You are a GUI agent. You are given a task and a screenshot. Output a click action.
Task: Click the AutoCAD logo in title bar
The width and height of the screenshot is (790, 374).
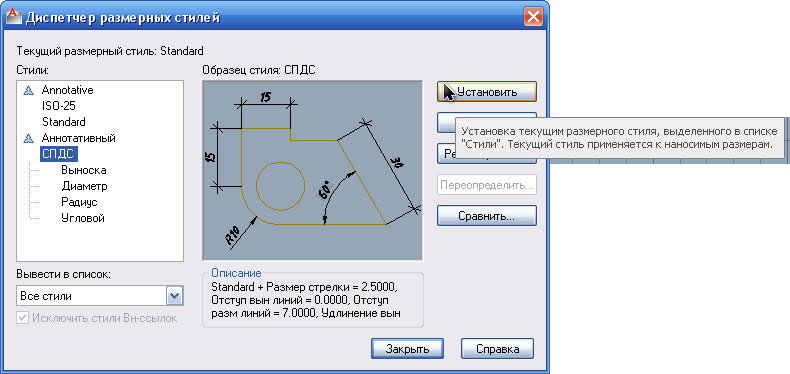14,18
